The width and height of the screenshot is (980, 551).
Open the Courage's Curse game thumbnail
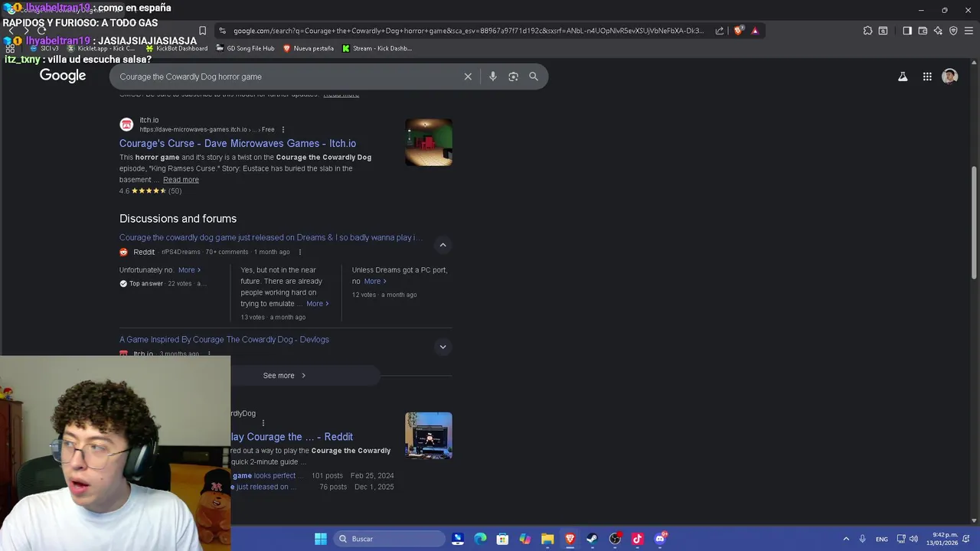[429, 142]
